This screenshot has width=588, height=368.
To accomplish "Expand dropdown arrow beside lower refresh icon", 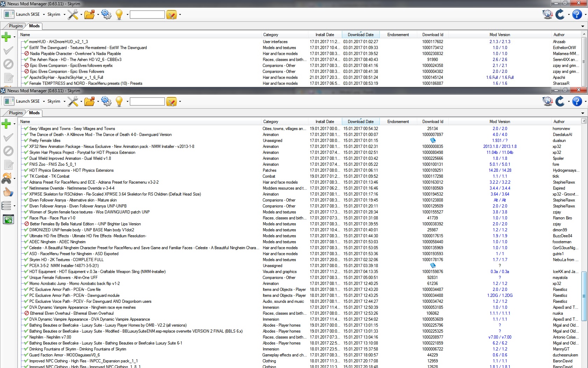I will [568, 102].
